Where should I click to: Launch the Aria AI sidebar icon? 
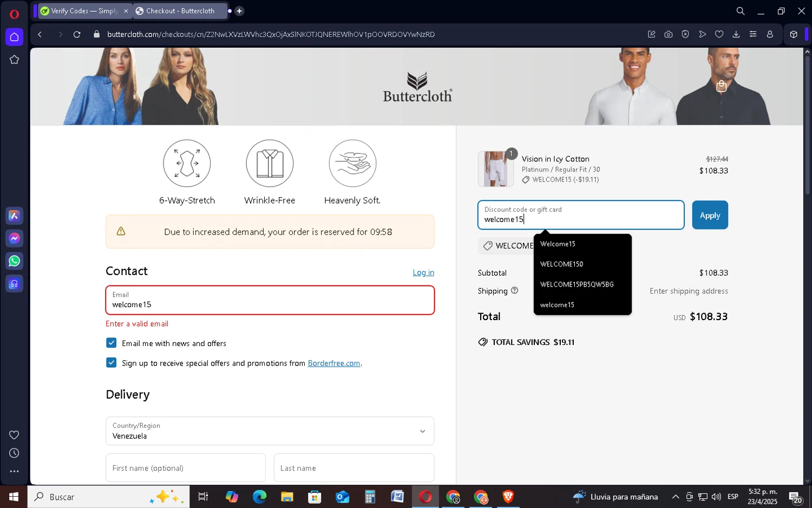[14, 216]
